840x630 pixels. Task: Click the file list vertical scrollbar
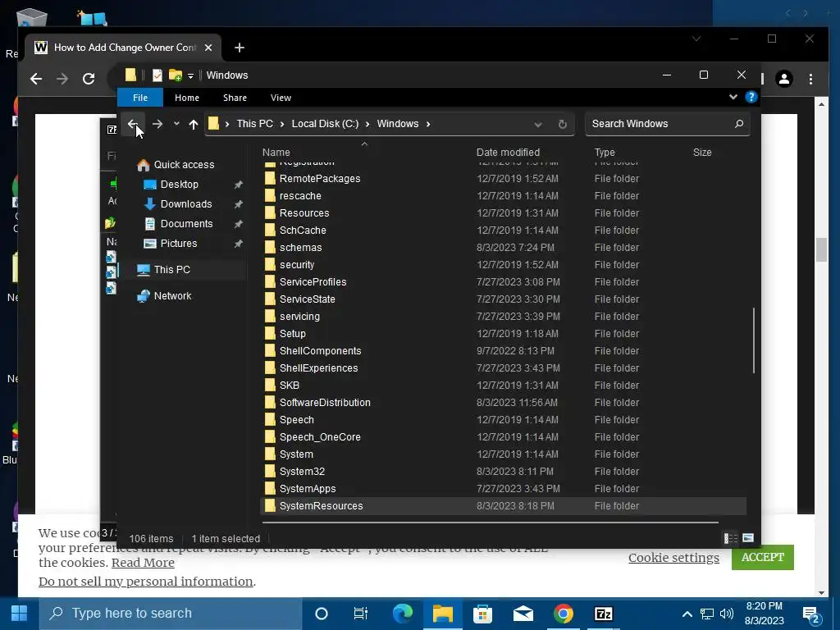coord(753,340)
